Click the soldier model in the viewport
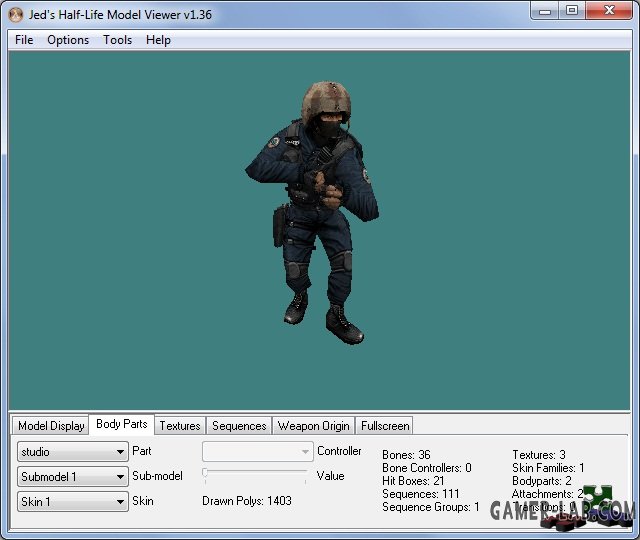 312,212
